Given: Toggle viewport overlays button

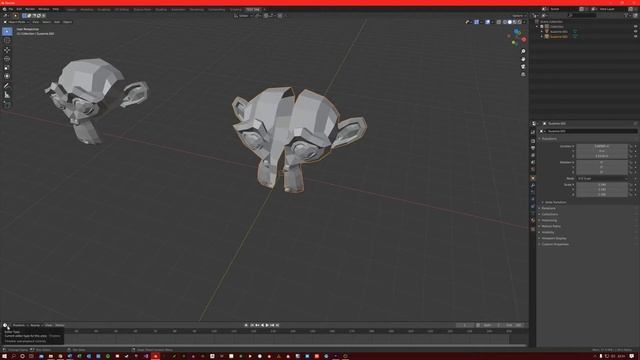Looking at the screenshot, I should [x=488, y=22].
